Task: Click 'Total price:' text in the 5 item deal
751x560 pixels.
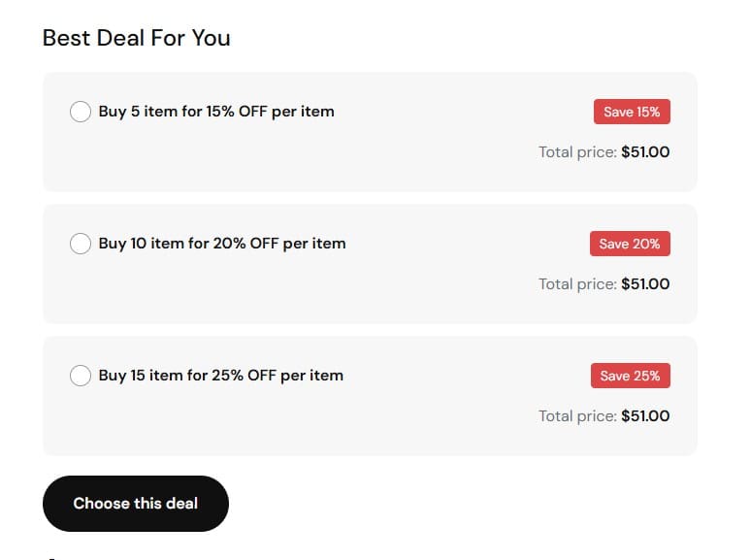Action: (x=577, y=152)
